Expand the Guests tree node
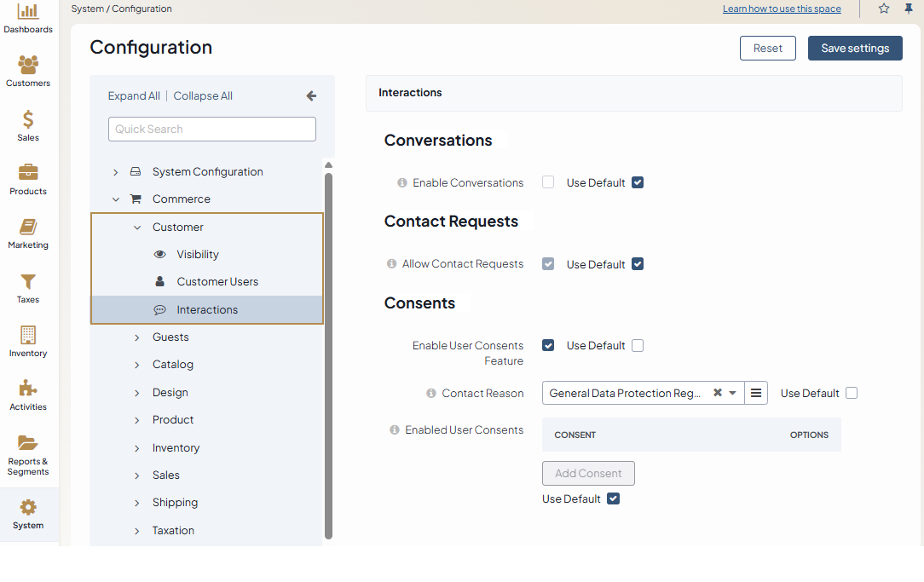This screenshot has width=924, height=582. click(137, 337)
